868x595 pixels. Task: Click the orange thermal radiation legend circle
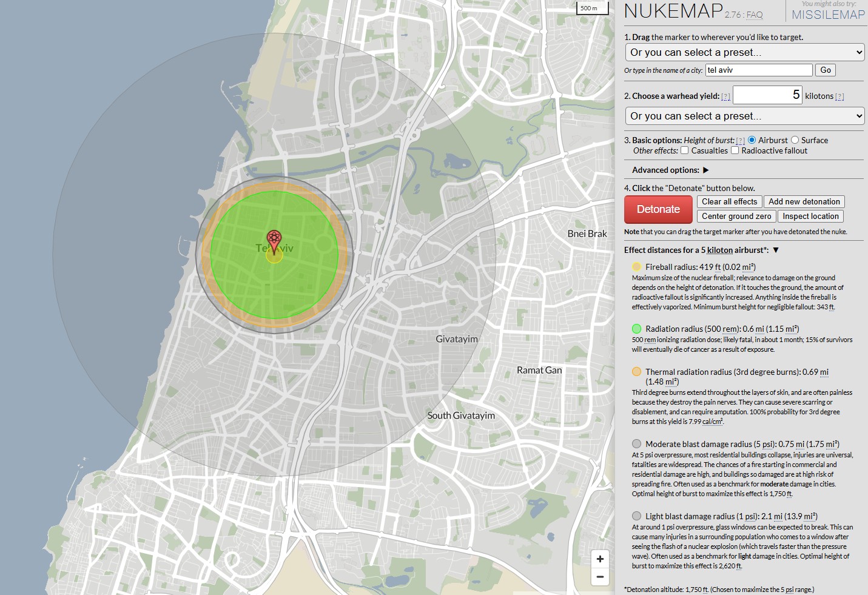(636, 372)
